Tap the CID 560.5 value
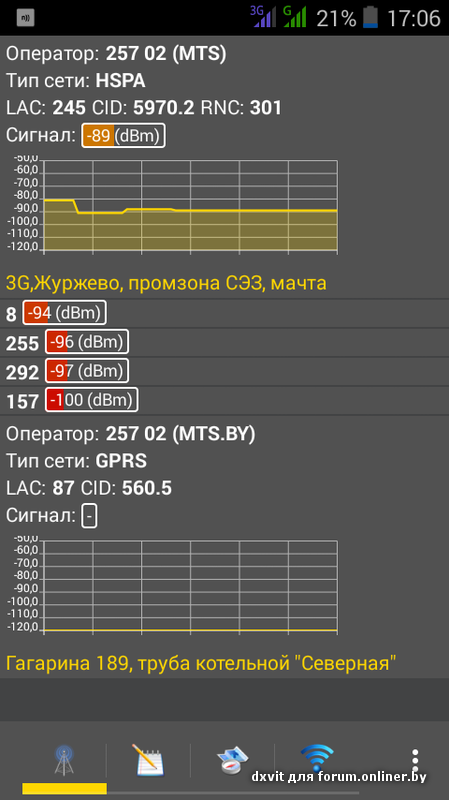Image resolution: width=449 pixels, height=800 pixels. (x=147, y=488)
